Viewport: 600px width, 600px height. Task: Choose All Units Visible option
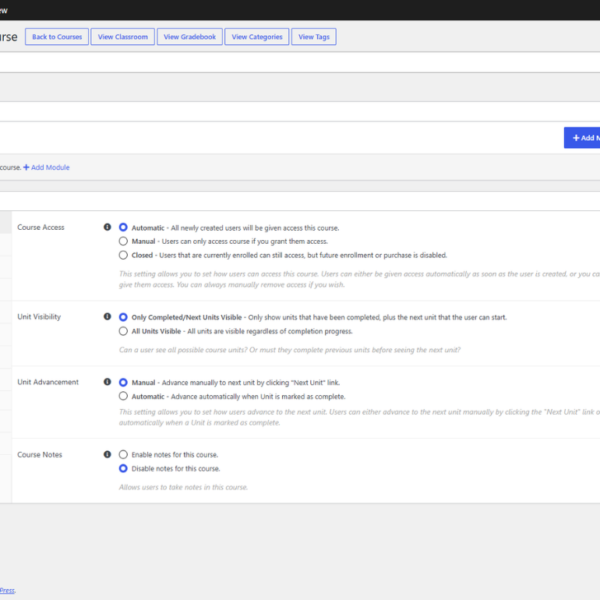pyautogui.click(x=123, y=331)
